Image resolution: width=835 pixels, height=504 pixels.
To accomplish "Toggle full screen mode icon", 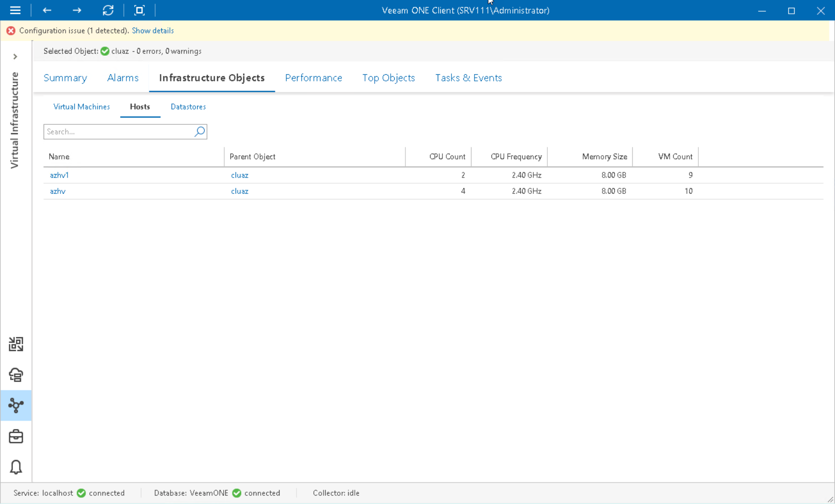I will coord(139,10).
